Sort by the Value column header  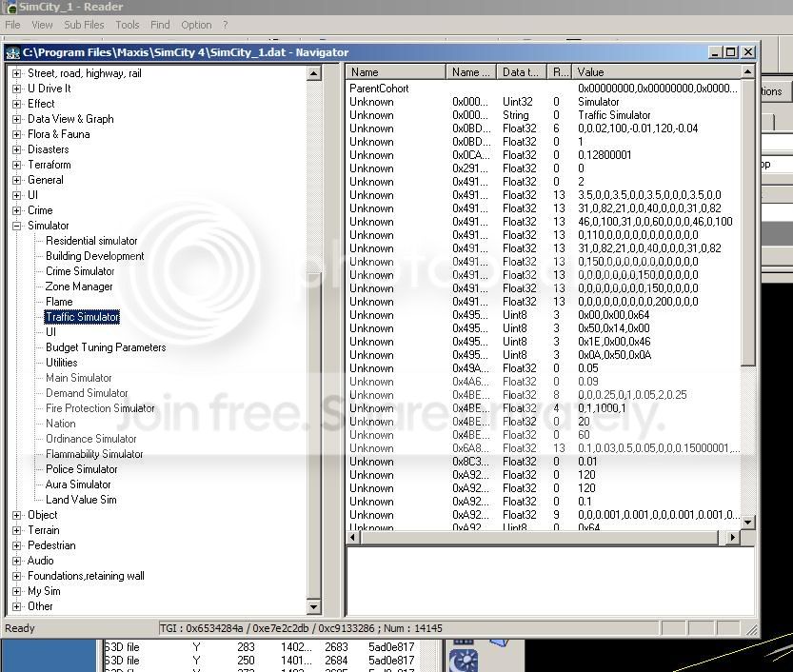[x=656, y=71]
